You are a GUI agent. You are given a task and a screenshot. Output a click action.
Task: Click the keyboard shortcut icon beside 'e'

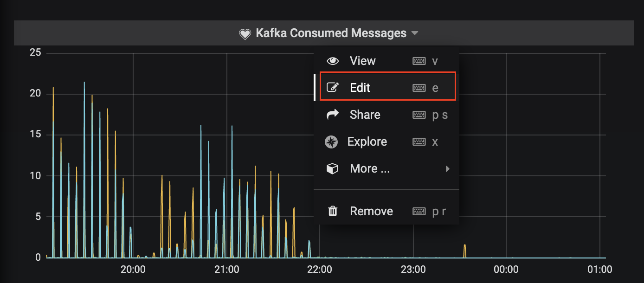click(419, 88)
